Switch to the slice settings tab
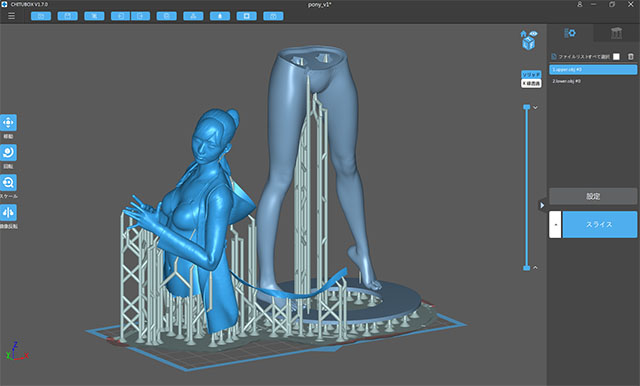Viewport: 640px width, 386px height. tap(570, 33)
